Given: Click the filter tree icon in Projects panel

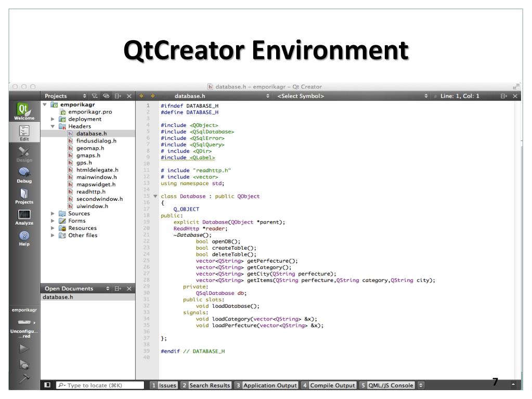Looking at the screenshot, I should (95, 96).
